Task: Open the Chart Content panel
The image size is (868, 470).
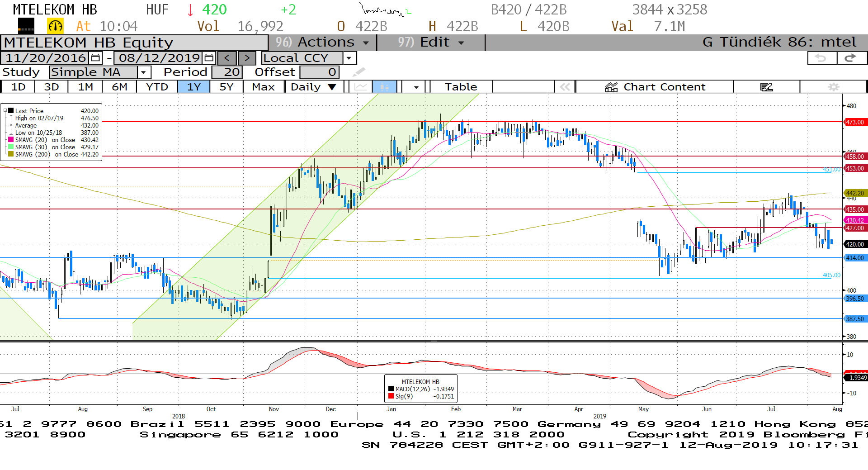Action: (x=655, y=87)
